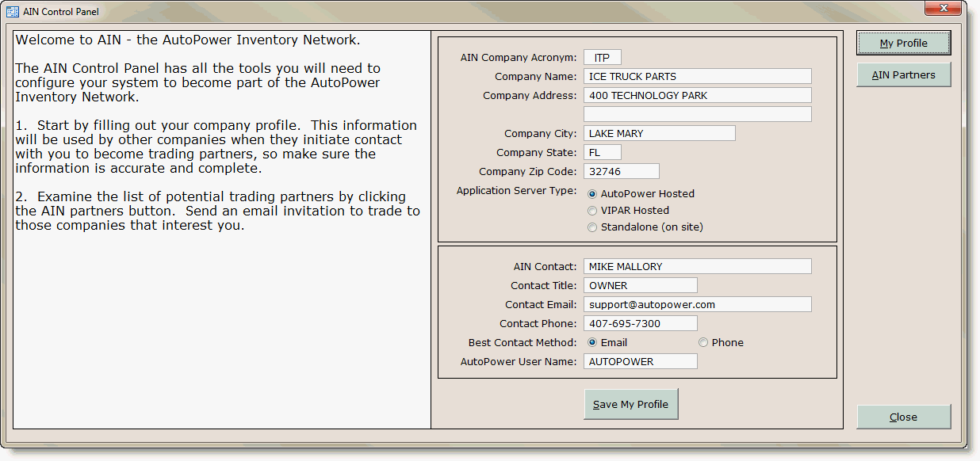Click the Contact Title field
This screenshot has width=980, height=461.
coord(641,286)
